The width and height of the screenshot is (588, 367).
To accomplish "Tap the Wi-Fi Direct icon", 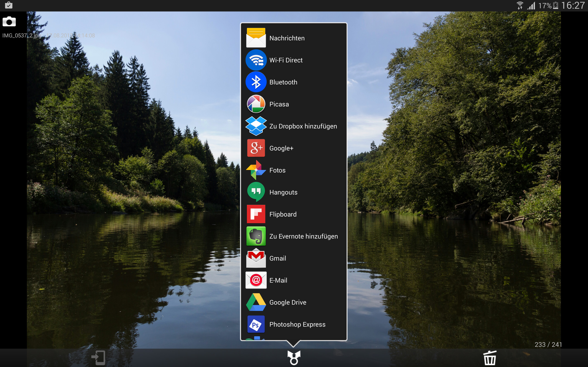I will click(256, 60).
